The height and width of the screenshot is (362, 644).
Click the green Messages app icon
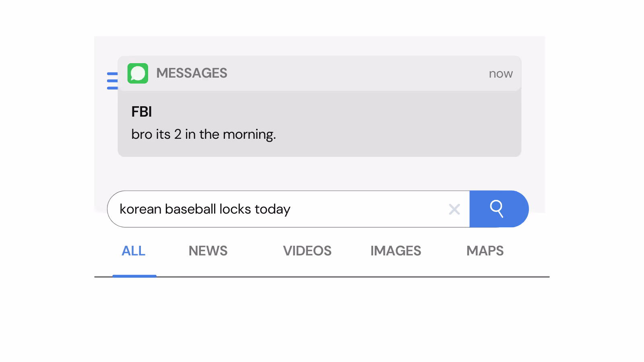tap(138, 73)
